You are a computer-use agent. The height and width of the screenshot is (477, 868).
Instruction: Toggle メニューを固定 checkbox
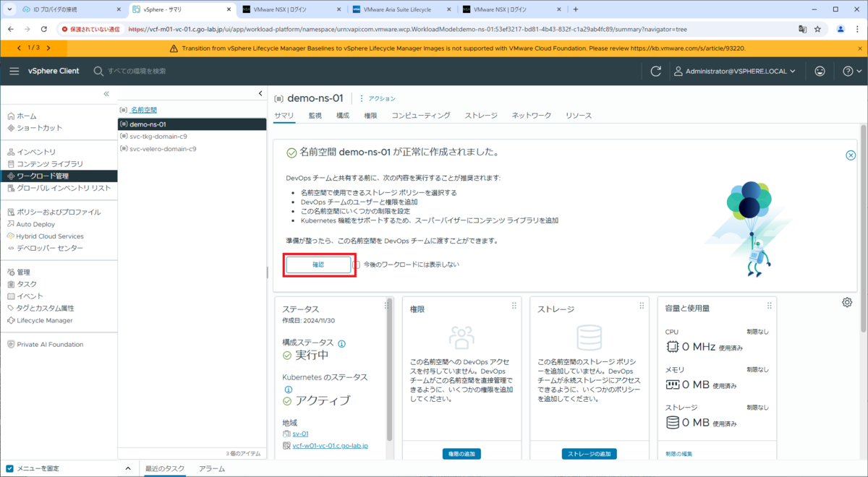(x=9, y=468)
